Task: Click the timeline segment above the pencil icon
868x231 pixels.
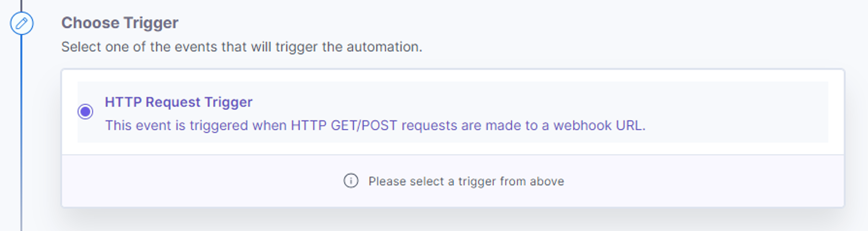Action: (21, 5)
